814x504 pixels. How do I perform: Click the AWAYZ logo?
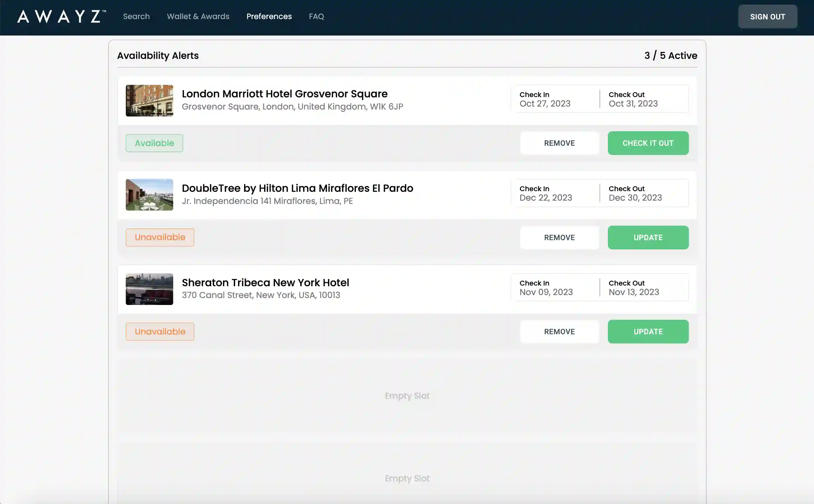[62, 16]
